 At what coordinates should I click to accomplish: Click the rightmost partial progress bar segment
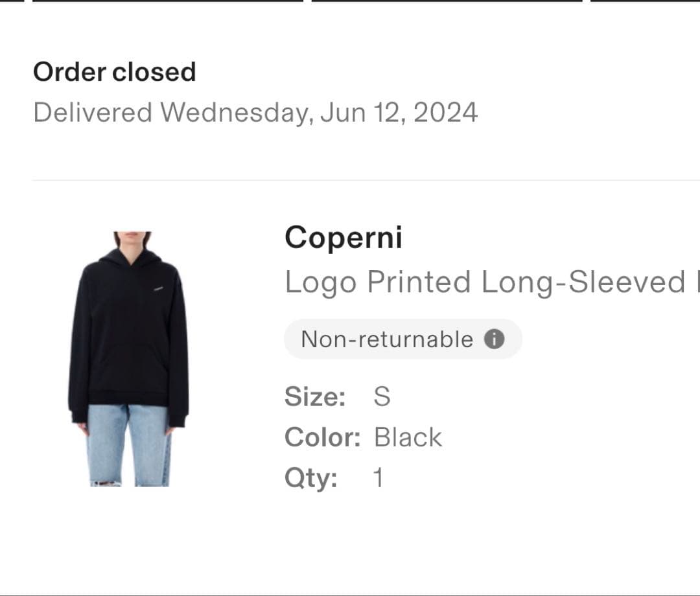645,1
